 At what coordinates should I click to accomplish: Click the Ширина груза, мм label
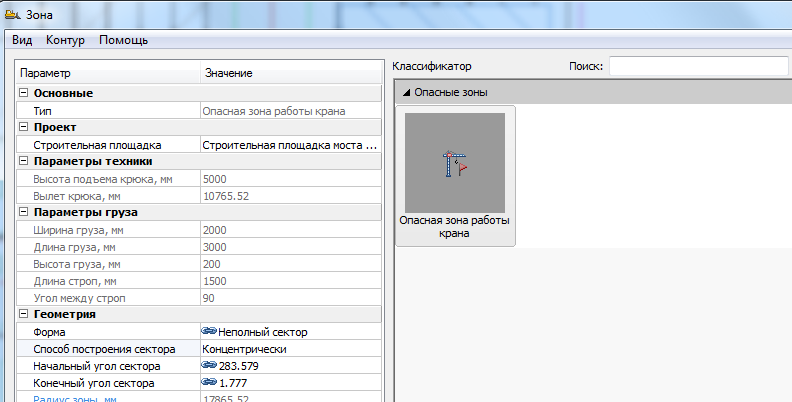pyautogui.click(x=78, y=230)
